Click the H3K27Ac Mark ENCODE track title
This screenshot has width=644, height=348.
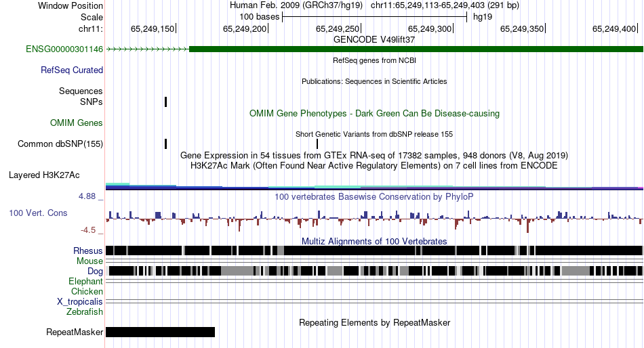pyautogui.click(x=374, y=166)
